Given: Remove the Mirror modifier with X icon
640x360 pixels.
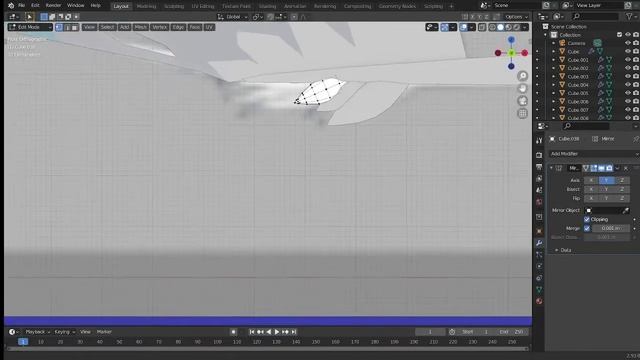Looking at the screenshot, I should pyautogui.click(x=626, y=168).
